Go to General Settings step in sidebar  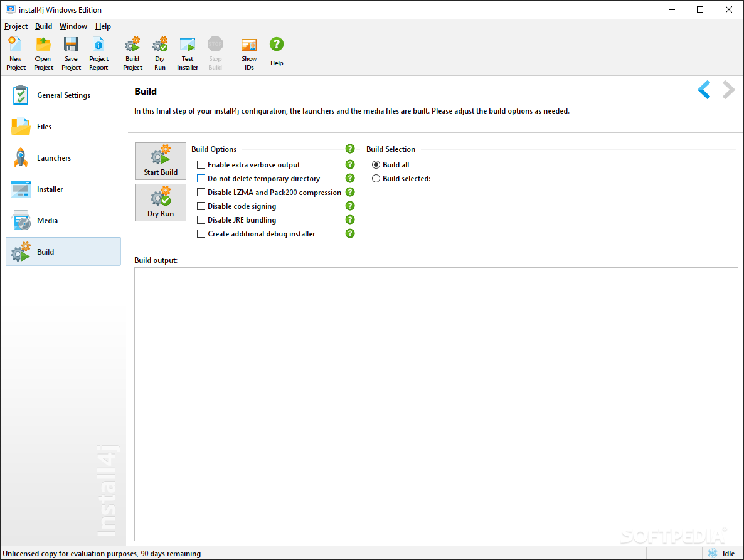pyautogui.click(x=63, y=95)
